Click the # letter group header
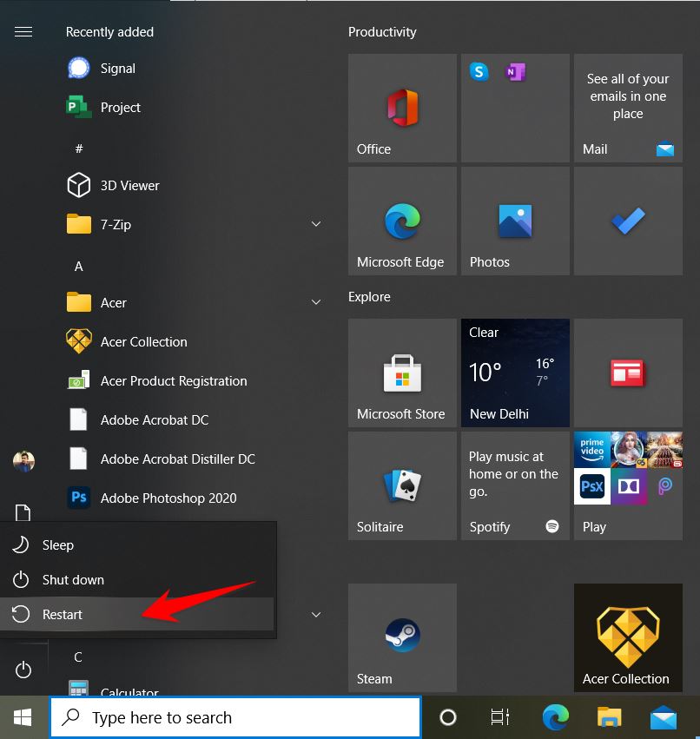 coord(79,149)
